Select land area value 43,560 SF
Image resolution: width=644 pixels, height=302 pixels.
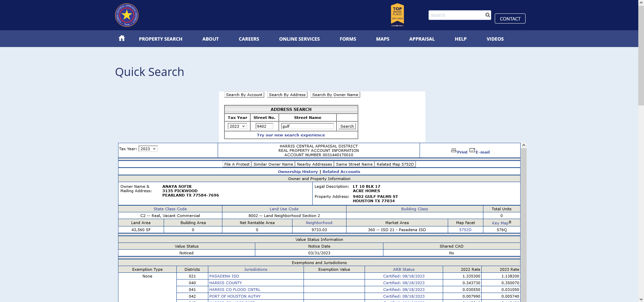click(141, 230)
